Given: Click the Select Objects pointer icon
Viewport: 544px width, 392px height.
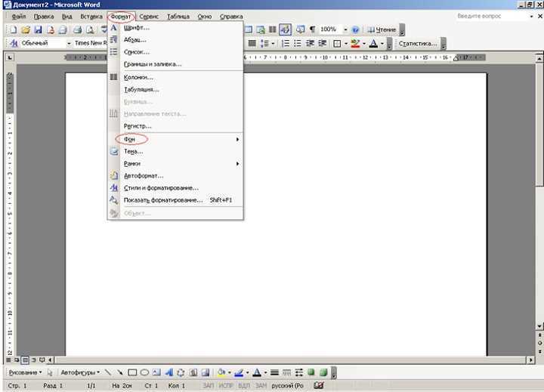Looking at the screenshot, I should tap(50, 372).
